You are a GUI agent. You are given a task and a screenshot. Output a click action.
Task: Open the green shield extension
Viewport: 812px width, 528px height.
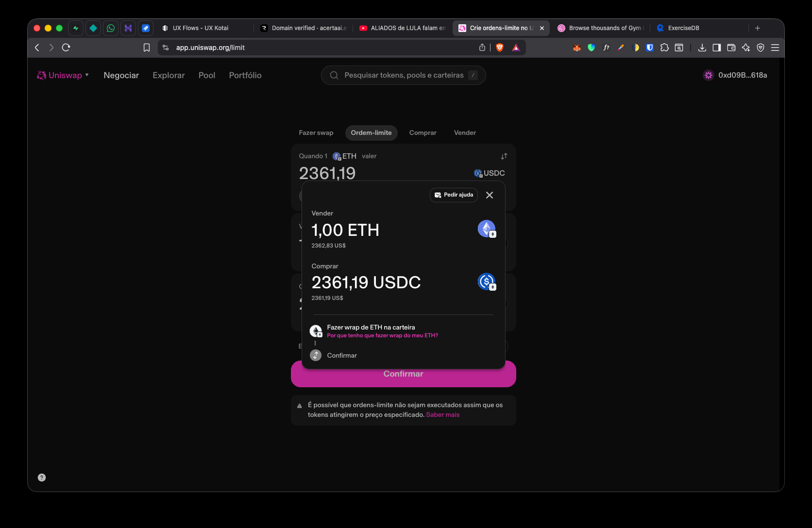pos(592,48)
